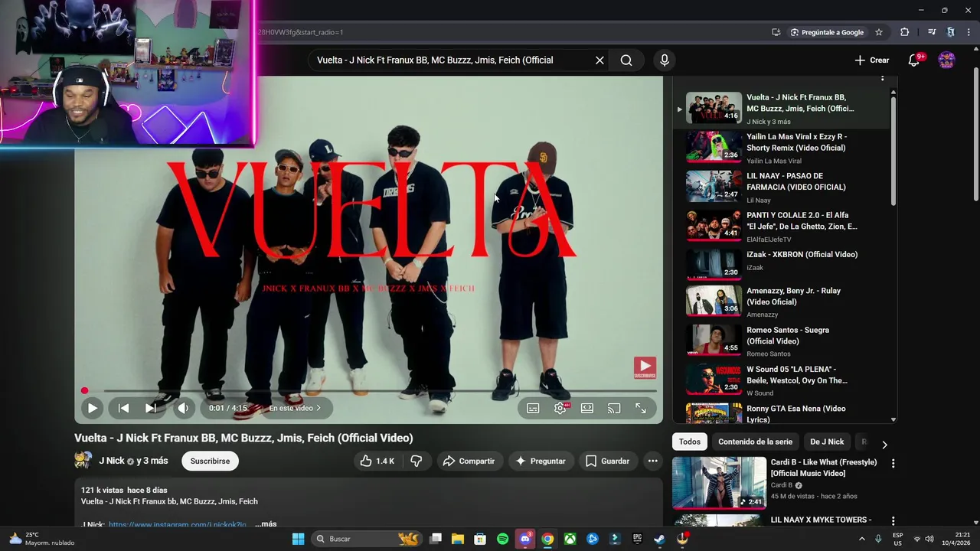The height and width of the screenshot is (551, 980).
Task: Play the Vuelta video
Action: point(92,409)
